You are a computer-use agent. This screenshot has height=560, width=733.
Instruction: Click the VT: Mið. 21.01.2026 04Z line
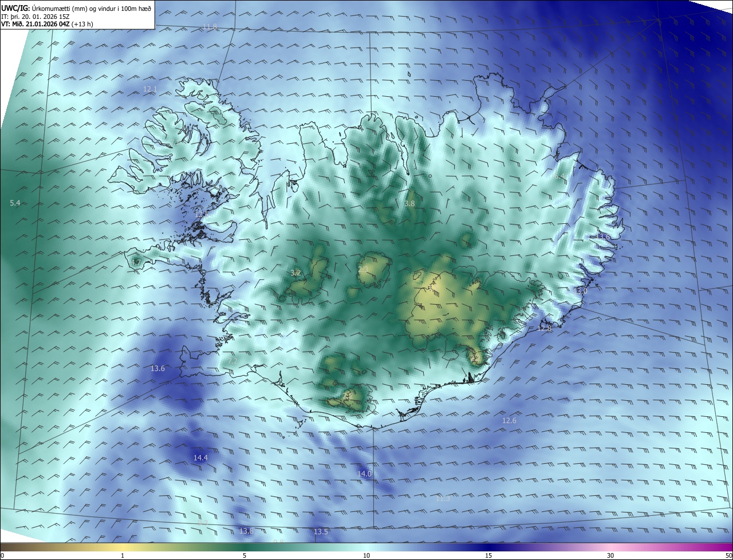click(x=48, y=25)
